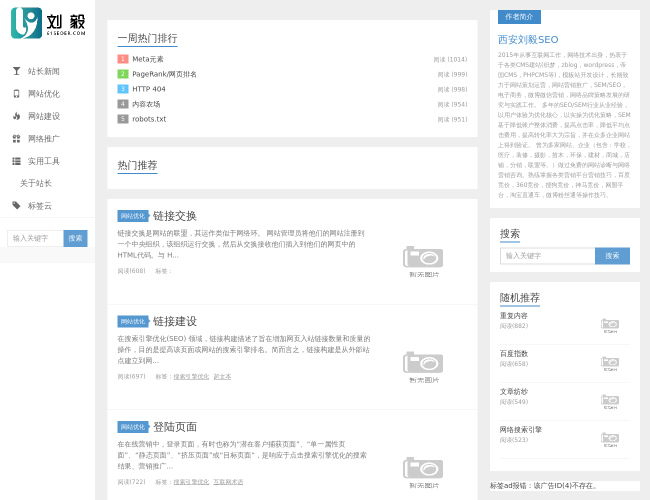This screenshot has width=650, height=500.
Task: Open the 重复内容 random recommendation
Action: (514, 316)
